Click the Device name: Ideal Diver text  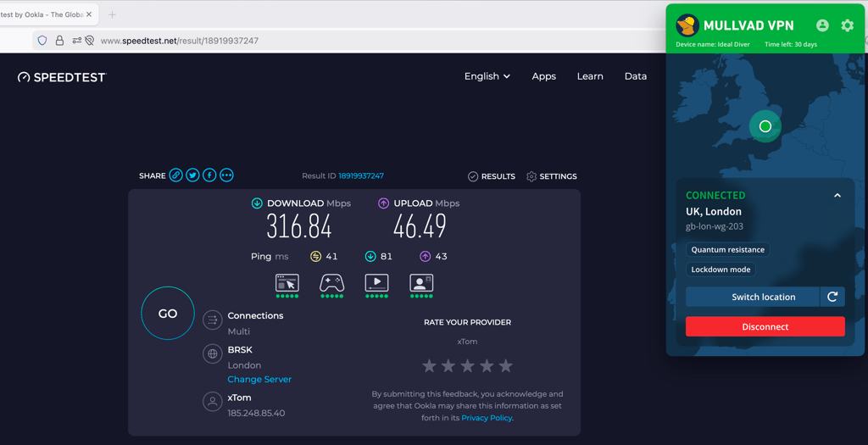tap(712, 44)
